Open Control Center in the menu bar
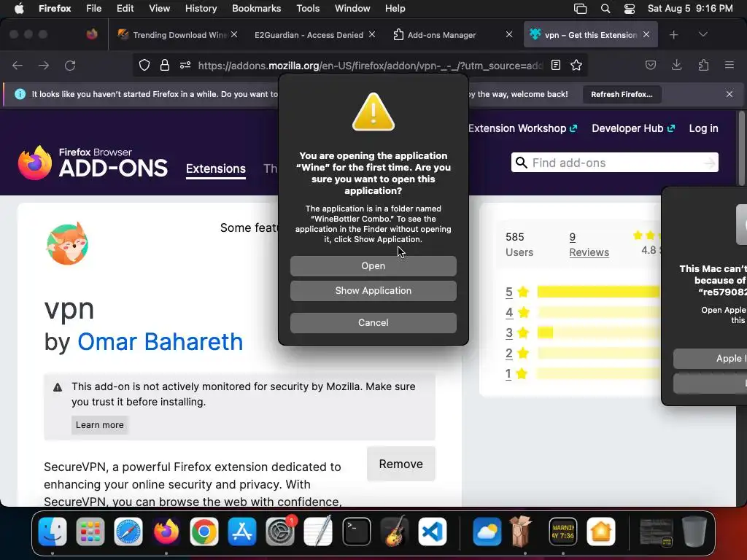This screenshot has width=747, height=560. [630, 9]
